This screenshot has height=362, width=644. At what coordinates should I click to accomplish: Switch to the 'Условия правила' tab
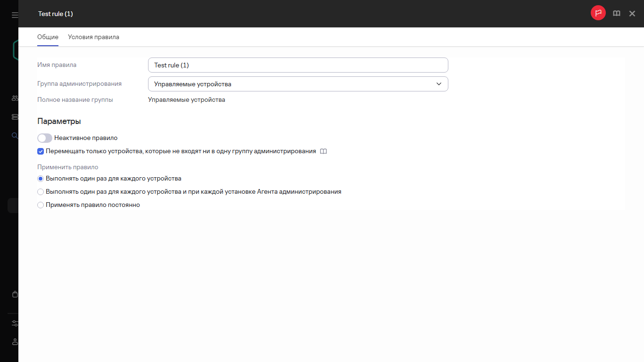93,37
